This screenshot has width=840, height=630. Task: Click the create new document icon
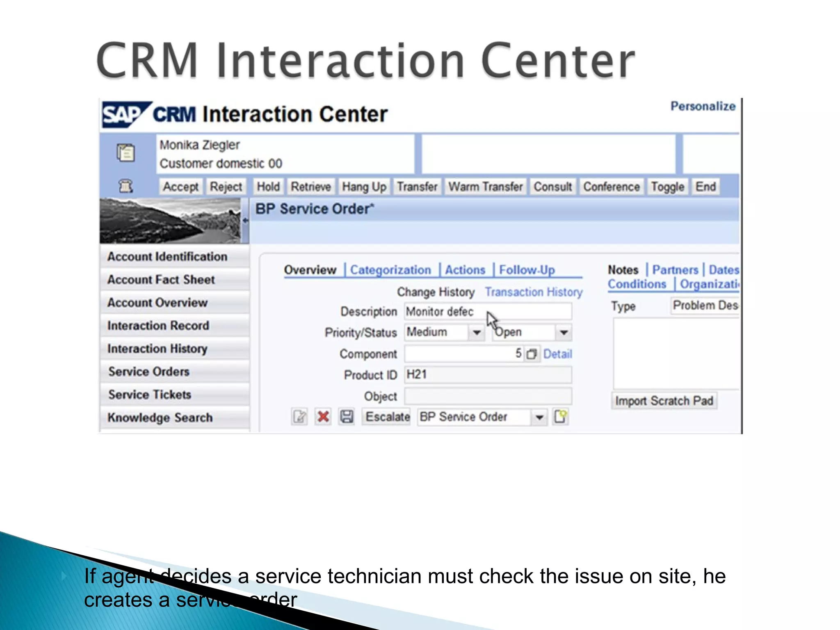pyautogui.click(x=560, y=417)
